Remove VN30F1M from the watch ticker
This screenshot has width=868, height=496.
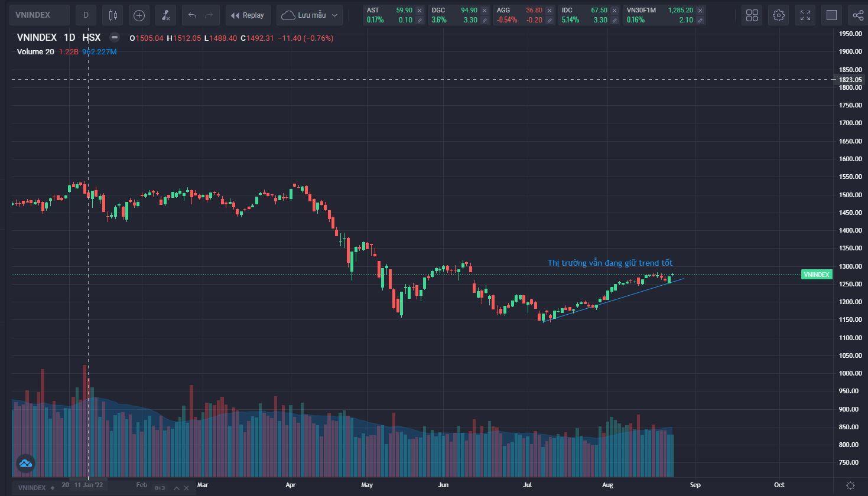(700, 10)
